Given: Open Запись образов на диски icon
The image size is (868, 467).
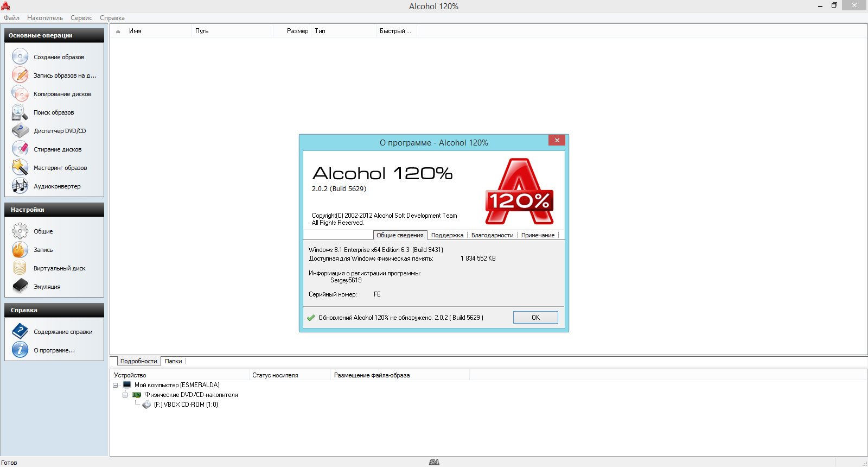Looking at the screenshot, I should tap(20, 75).
